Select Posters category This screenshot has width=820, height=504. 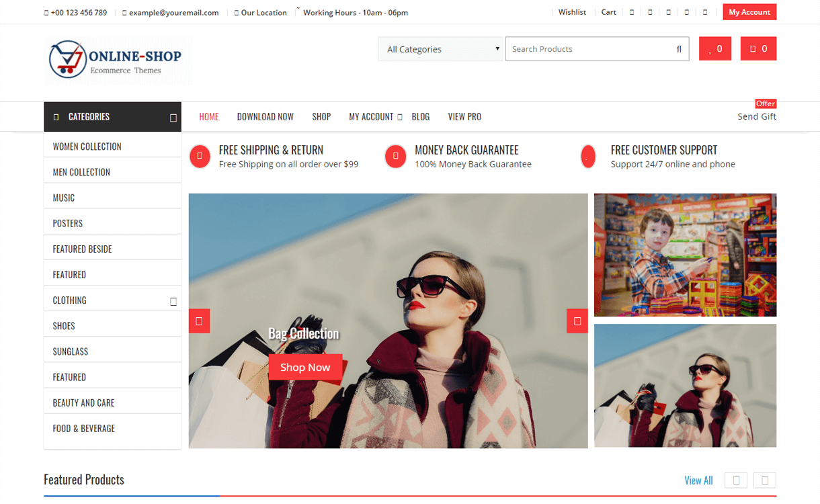68,223
